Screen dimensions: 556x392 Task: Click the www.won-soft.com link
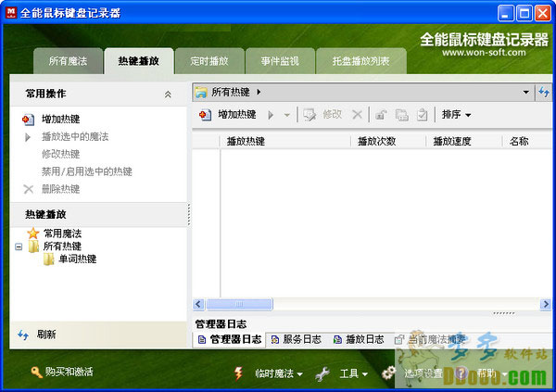click(484, 53)
